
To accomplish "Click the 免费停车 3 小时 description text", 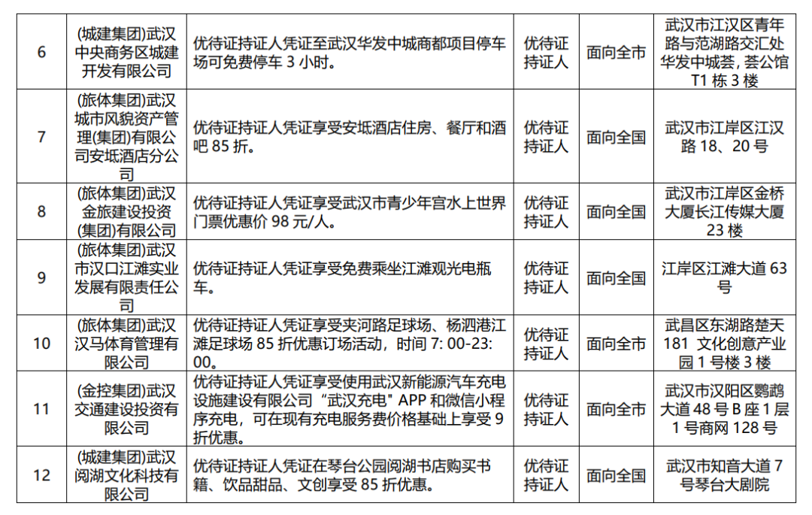I will [350, 53].
